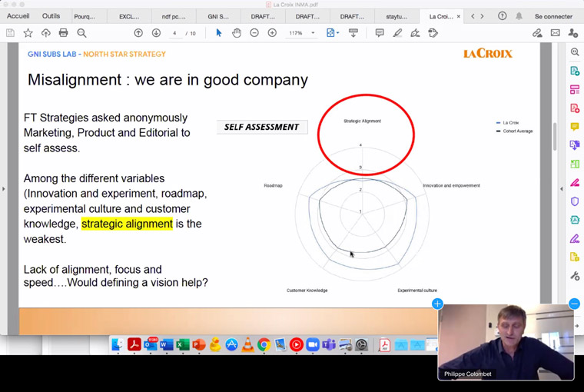Activate the hand pan tool
This screenshot has width=584, height=392.
[237, 33]
